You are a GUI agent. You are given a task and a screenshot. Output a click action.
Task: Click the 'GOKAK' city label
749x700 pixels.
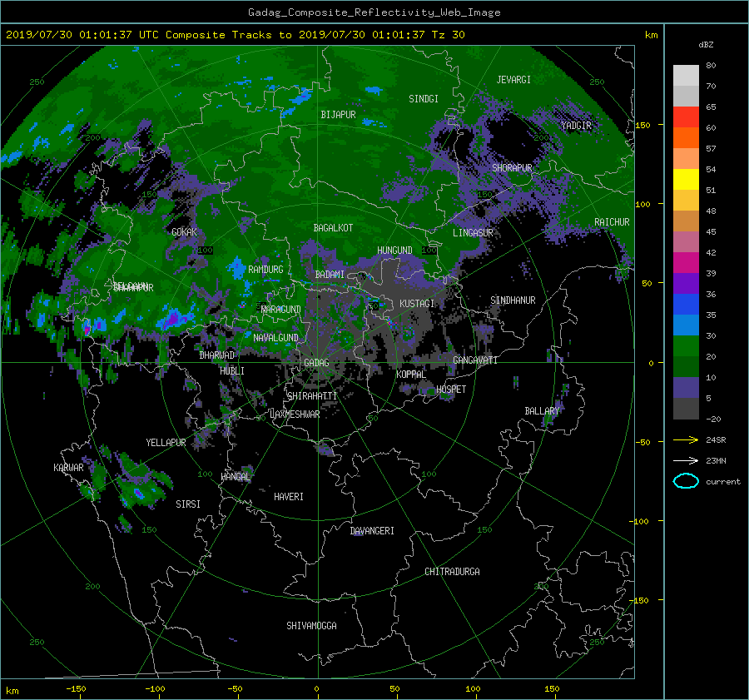184,231
